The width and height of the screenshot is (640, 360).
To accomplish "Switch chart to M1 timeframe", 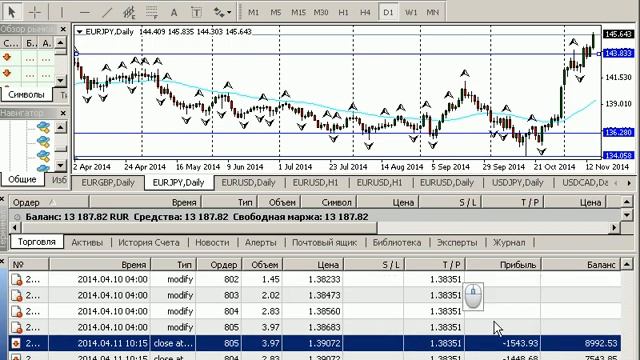I will (x=253, y=12).
